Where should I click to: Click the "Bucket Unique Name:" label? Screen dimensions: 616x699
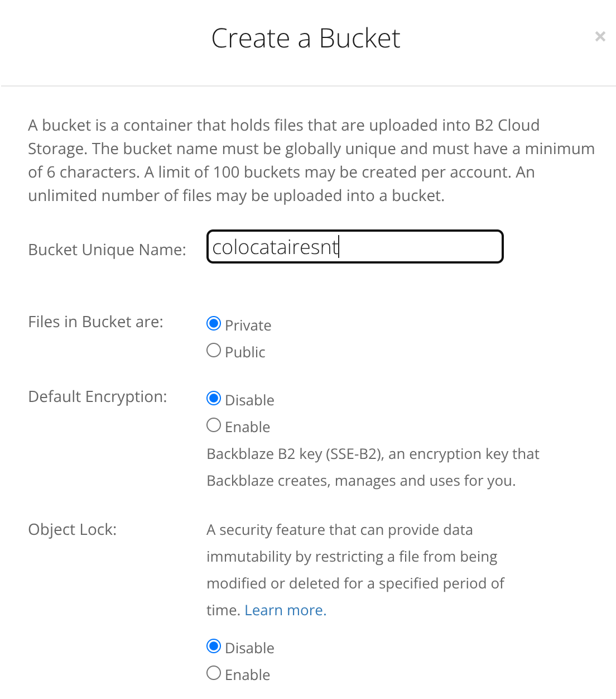pos(107,250)
